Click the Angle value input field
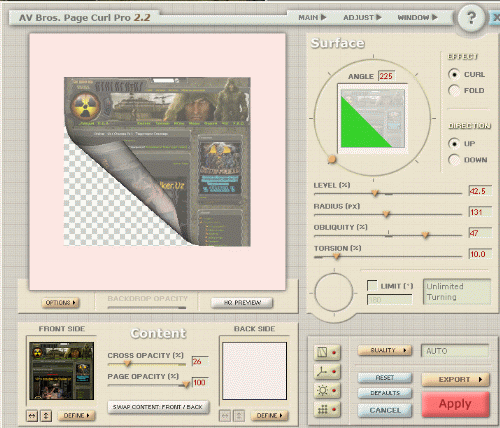500x428 pixels. 386,76
